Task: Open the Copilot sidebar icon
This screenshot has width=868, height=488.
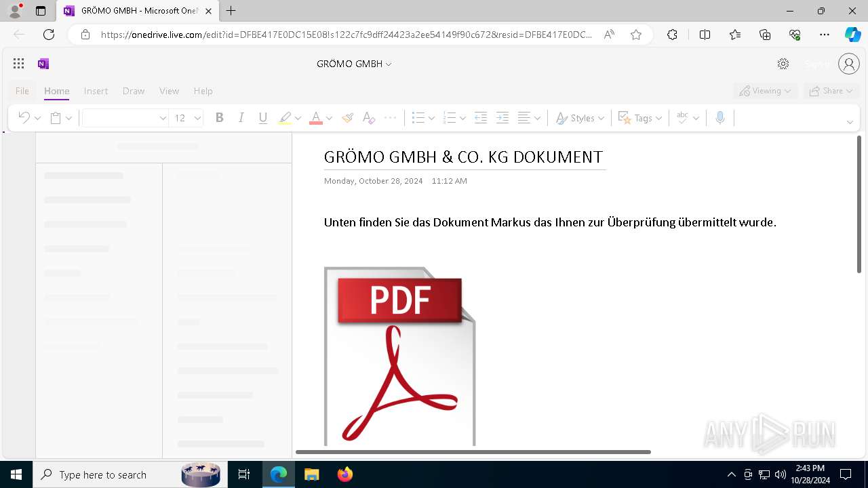Action: pyautogui.click(x=852, y=35)
